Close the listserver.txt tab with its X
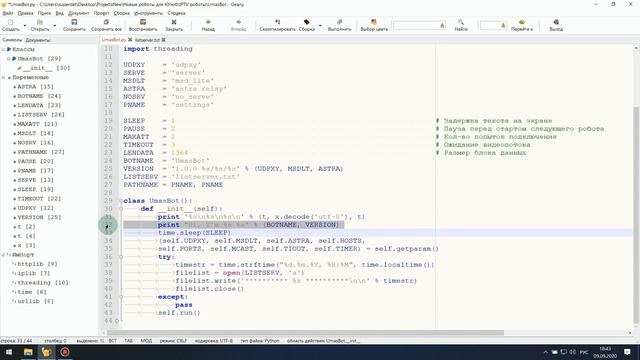 coord(163,40)
